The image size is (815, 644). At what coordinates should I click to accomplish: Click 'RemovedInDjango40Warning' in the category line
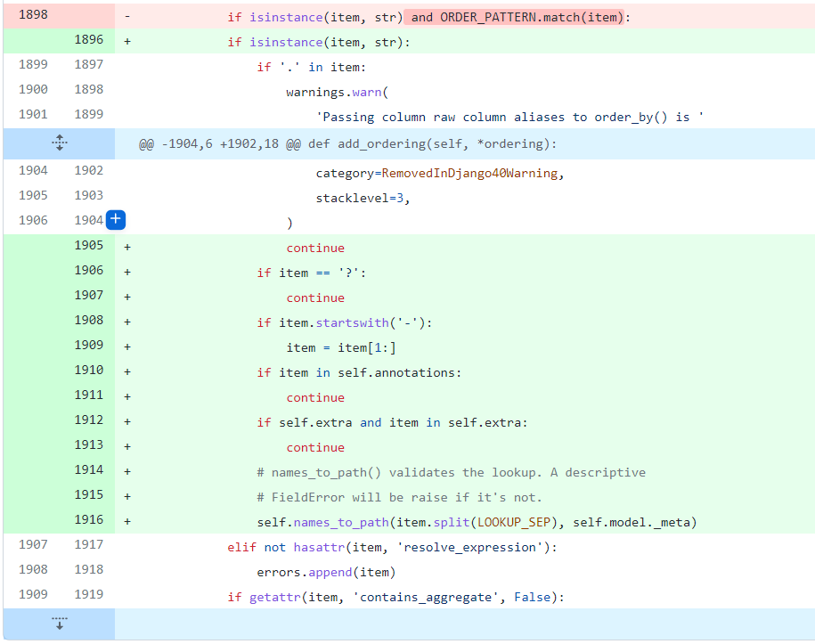click(469, 173)
